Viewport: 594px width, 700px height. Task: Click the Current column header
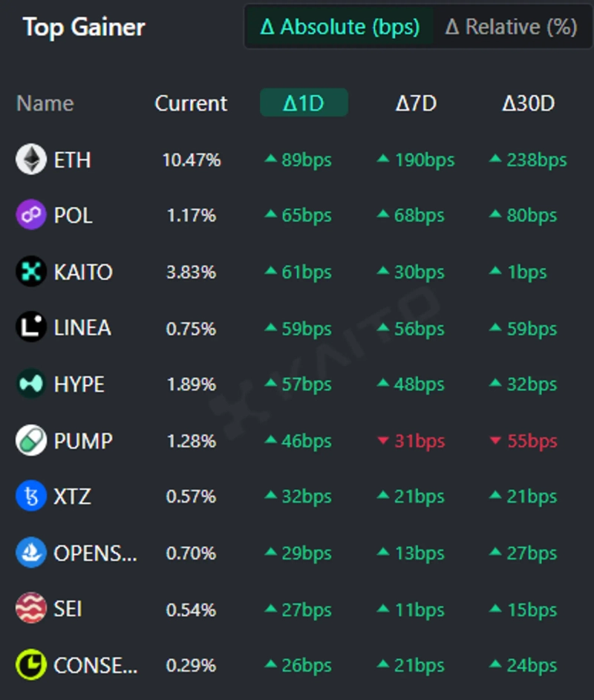pyautogui.click(x=191, y=103)
